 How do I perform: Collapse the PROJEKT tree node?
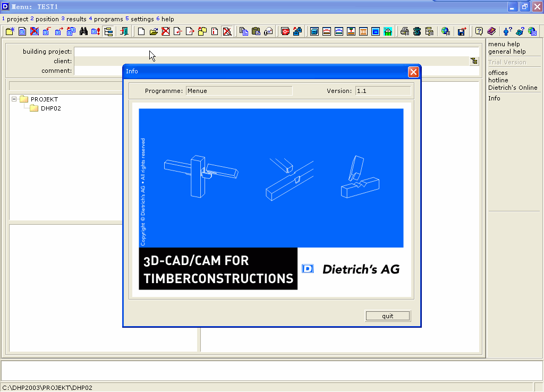(14, 99)
